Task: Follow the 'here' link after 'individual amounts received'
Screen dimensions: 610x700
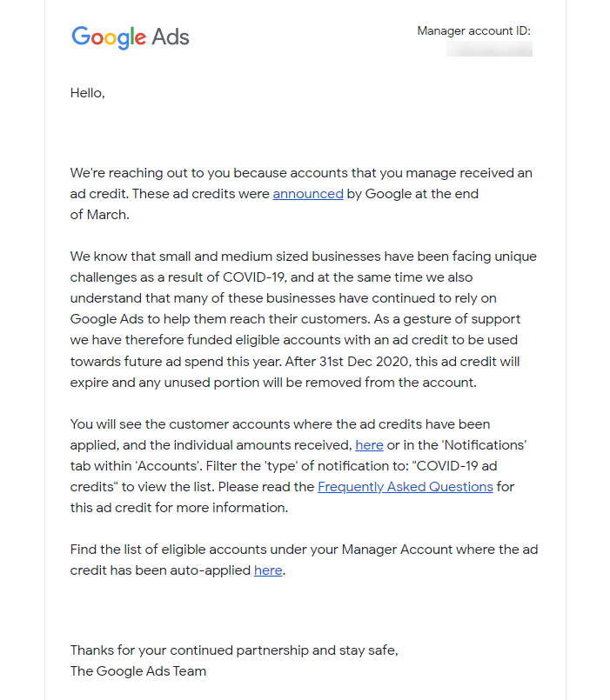Action: [369, 445]
